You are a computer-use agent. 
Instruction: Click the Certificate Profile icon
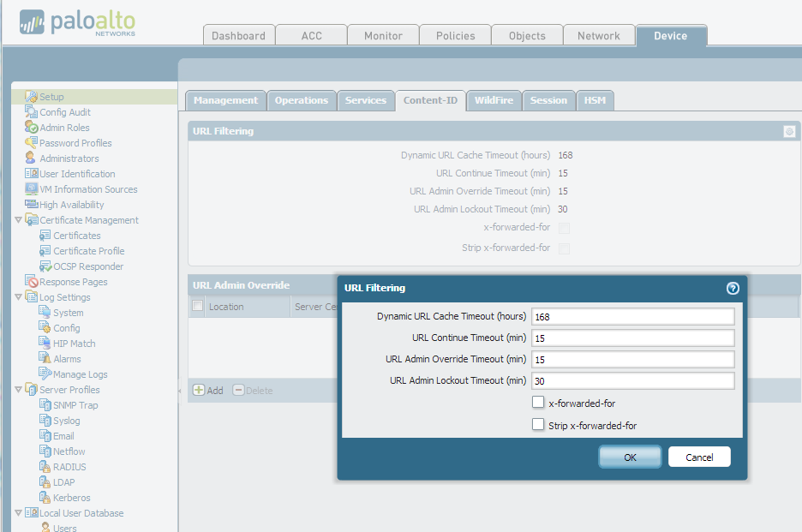click(x=45, y=250)
